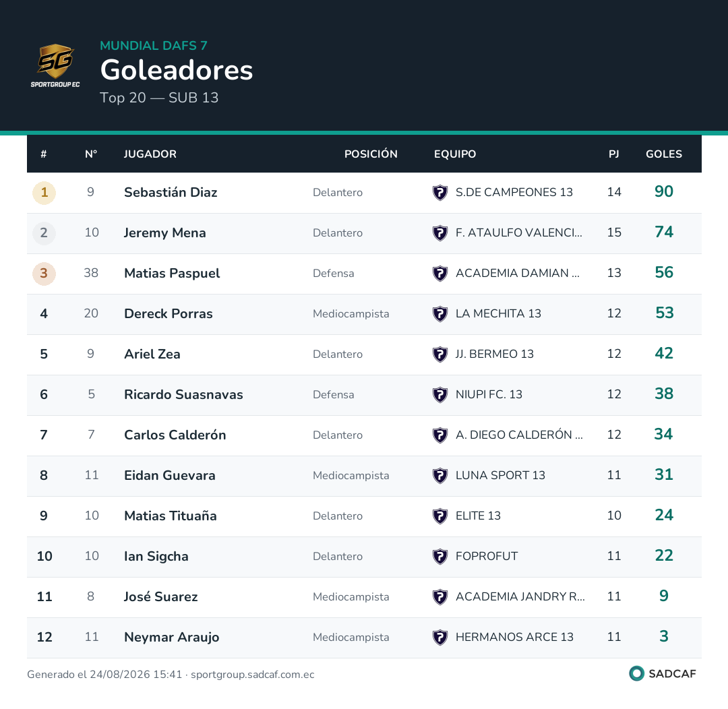
Task: Click the LA MECHITA 13 team shield
Action: (439, 313)
